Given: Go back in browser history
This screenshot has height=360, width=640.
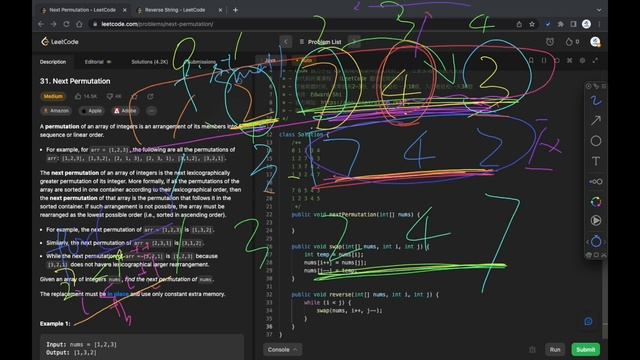Looking at the screenshot, I should pyautogui.click(x=41, y=24).
